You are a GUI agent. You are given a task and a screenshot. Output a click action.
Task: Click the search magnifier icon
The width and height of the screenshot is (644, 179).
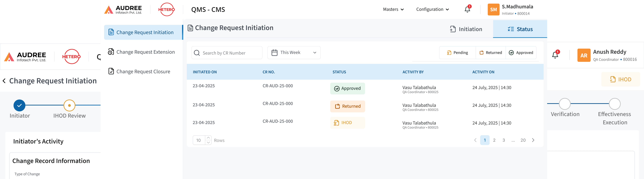197,53
